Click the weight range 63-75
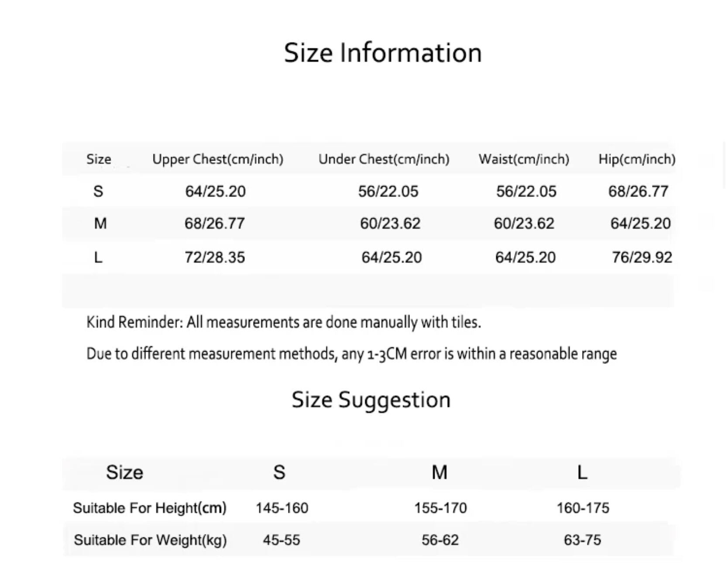This screenshot has width=728, height=565. [582, 540]
